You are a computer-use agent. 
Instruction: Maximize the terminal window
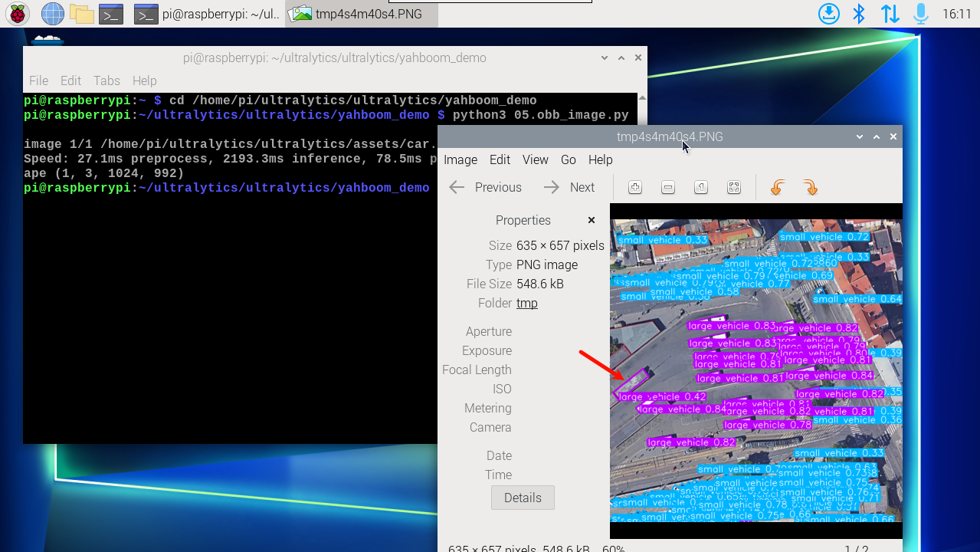tap(621, 58)
